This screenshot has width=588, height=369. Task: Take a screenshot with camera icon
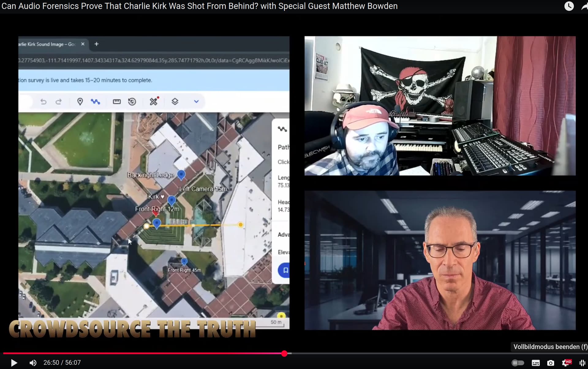coord(551,363)
